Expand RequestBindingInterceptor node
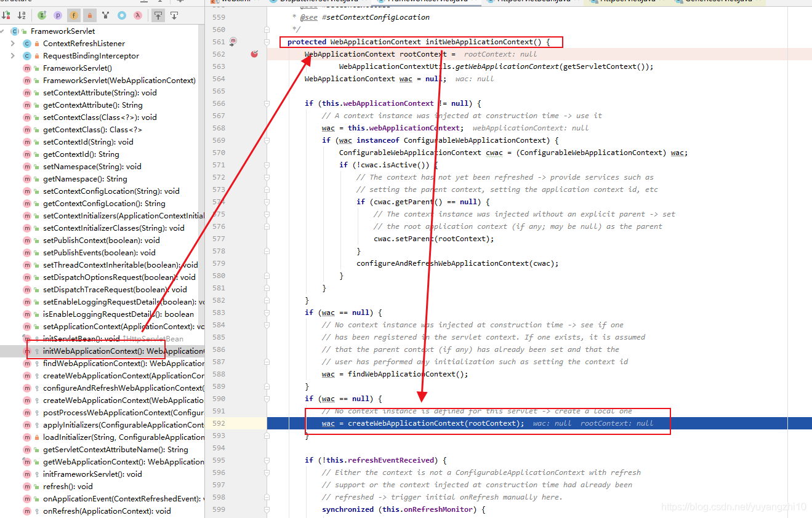 (12, 56)
